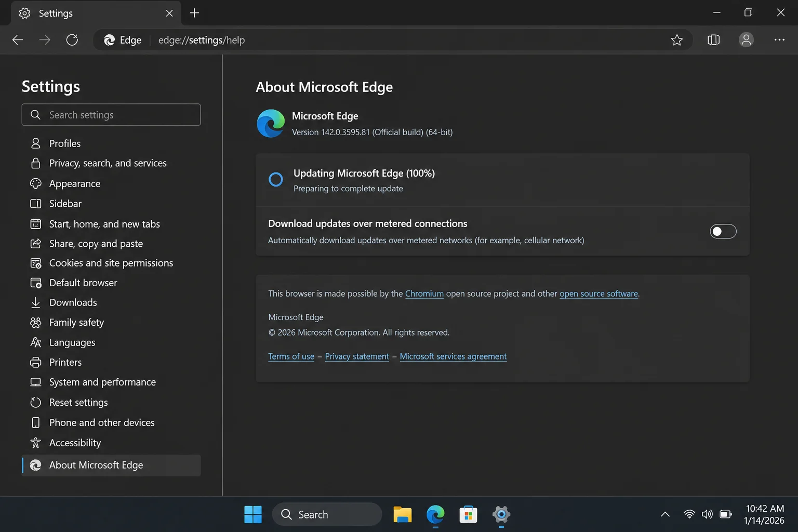The height and width of the screenshot is (532, 798).
Task: Open a new tab with plus button
Action: [x=194, y=13]
